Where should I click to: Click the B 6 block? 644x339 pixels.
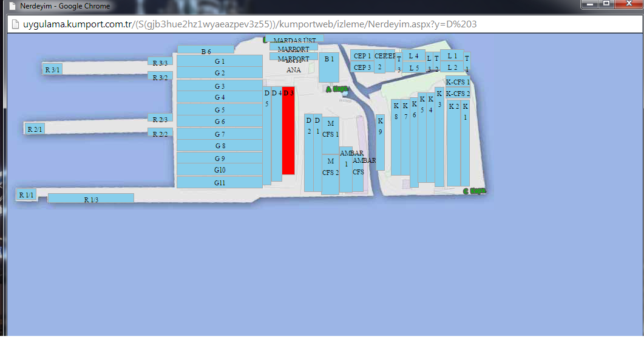point(206,50)
